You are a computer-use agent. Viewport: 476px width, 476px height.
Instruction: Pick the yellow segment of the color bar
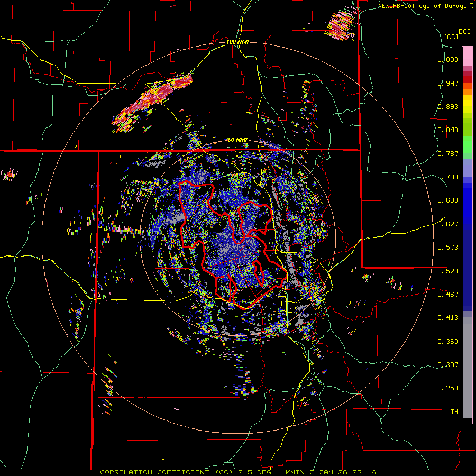[x=467, y=104]
